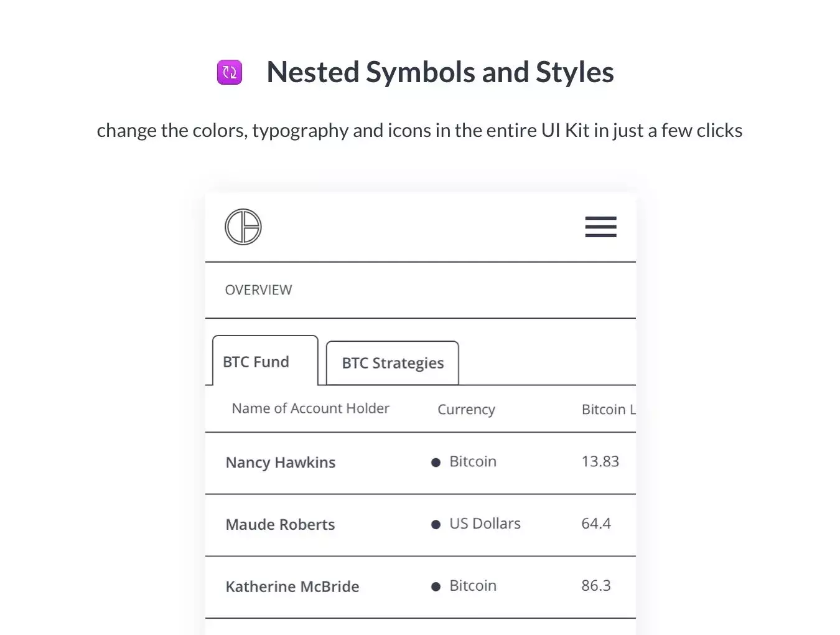Open the Katherine McBride account row
Screen dimensions: 840x635
[421, 587]
